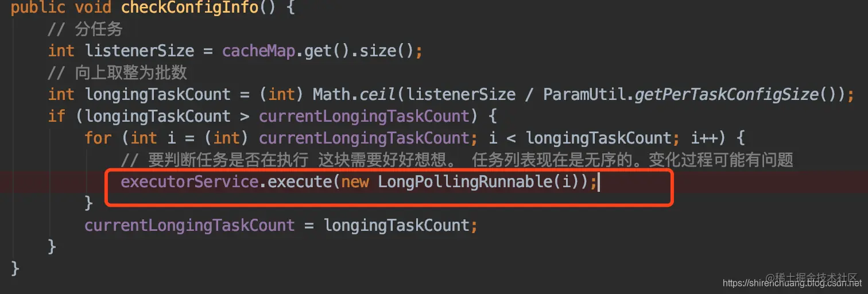
Task: Click the new keyword before LongPollingRunnable
Action: point(355,182)
